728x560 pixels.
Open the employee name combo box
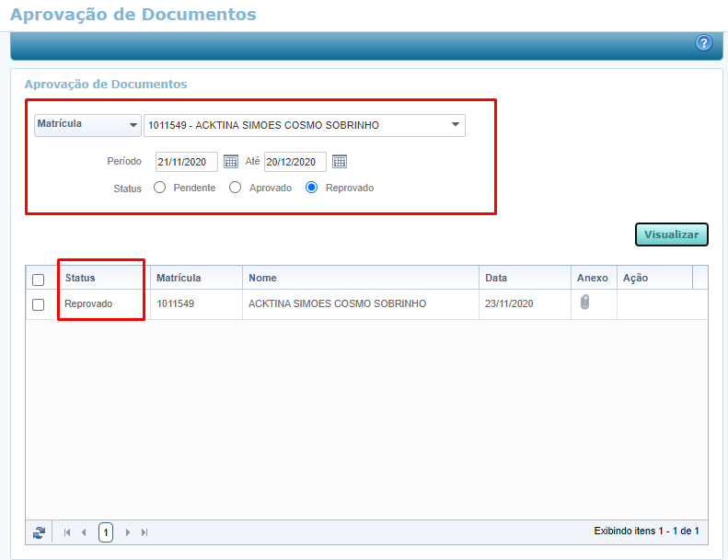(304, 125)
